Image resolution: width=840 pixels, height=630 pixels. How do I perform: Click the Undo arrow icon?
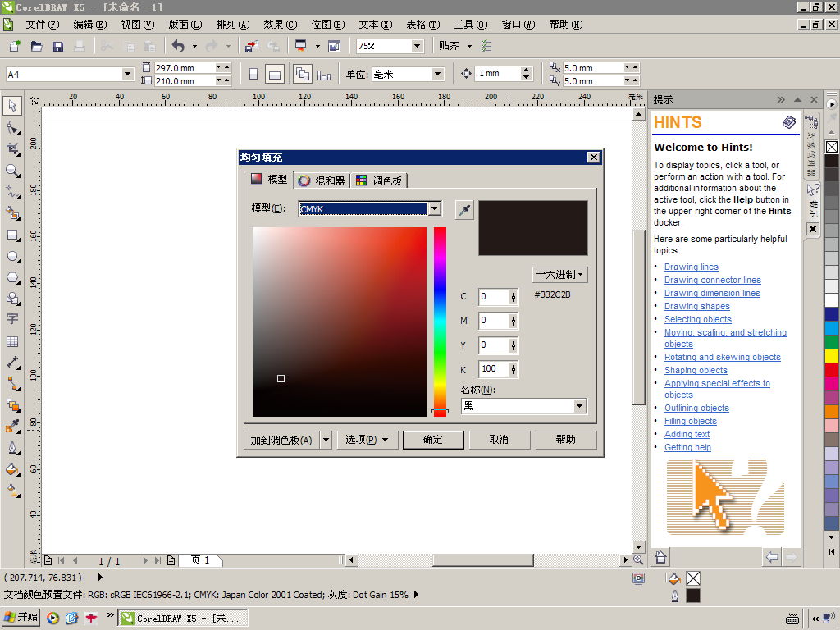click(178, 46)
